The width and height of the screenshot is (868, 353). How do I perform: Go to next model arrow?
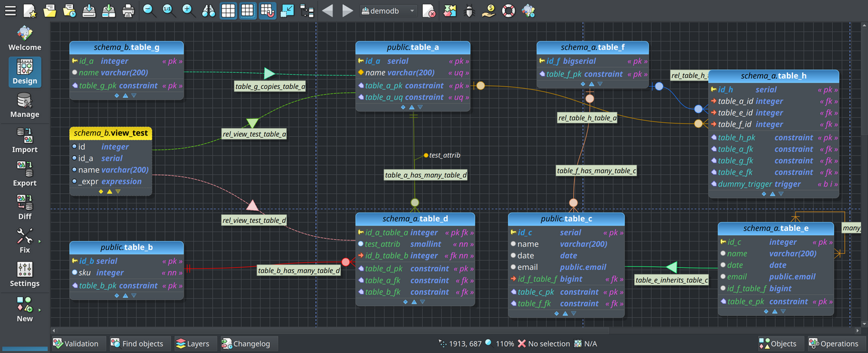347,11
